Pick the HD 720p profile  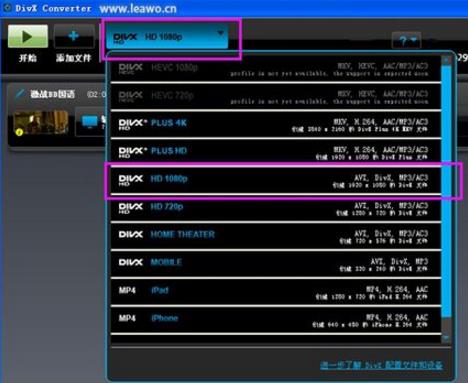coord(276,208)
